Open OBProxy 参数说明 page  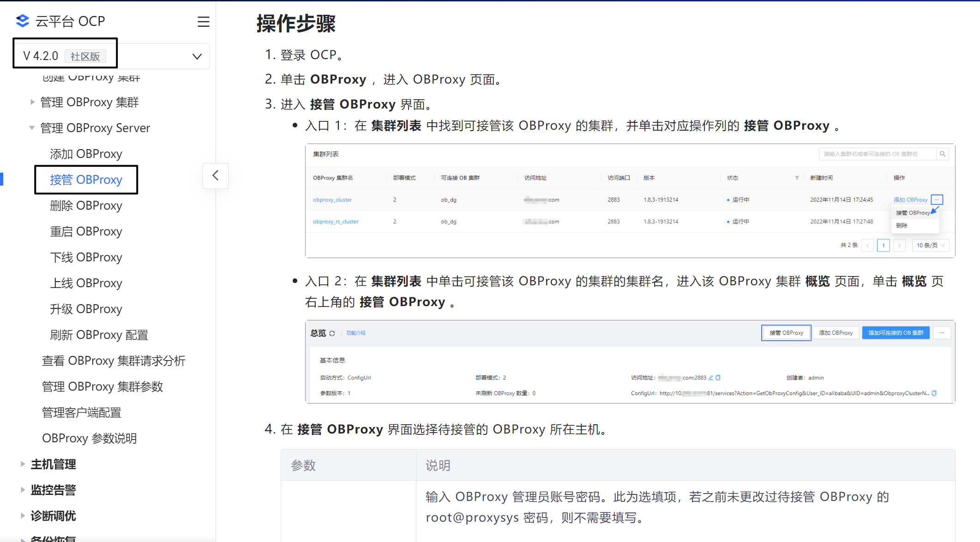[x=89, y=438]
